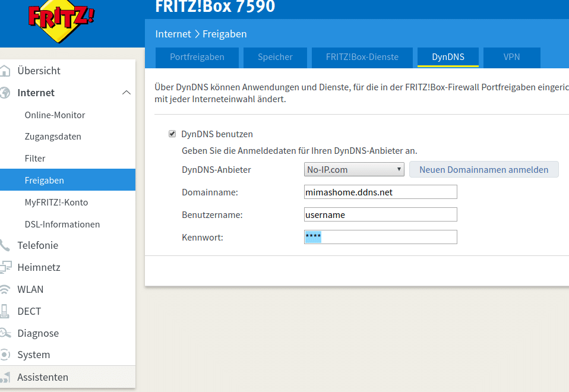Click the DECT handset icon
569x392 pixels.
(5, 311)
